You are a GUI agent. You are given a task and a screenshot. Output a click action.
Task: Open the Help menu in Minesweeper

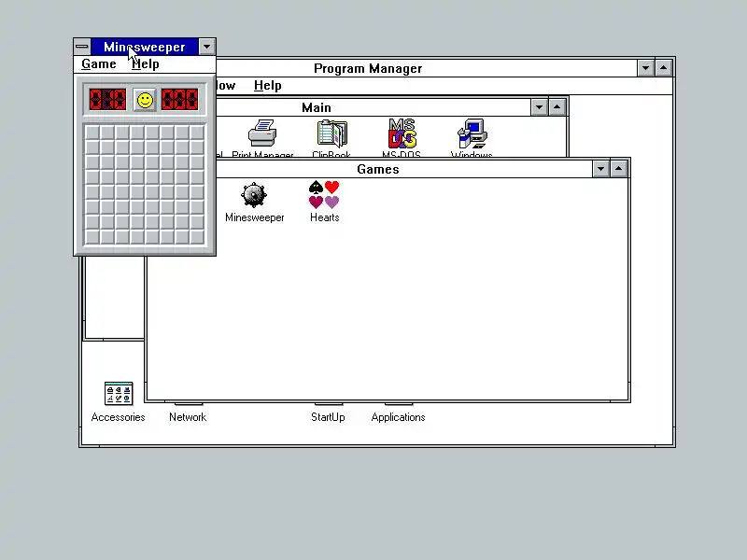pyautogui.click(x=146, y=64)
